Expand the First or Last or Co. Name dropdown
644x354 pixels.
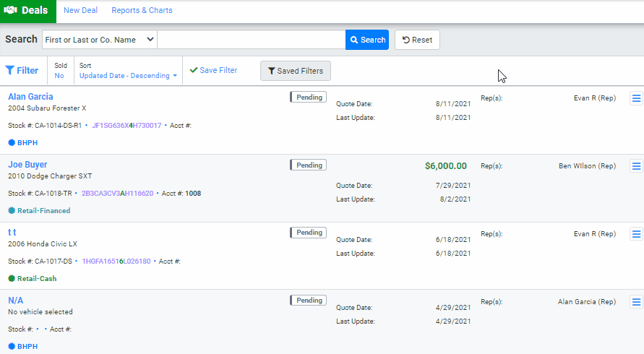[100, 40]
